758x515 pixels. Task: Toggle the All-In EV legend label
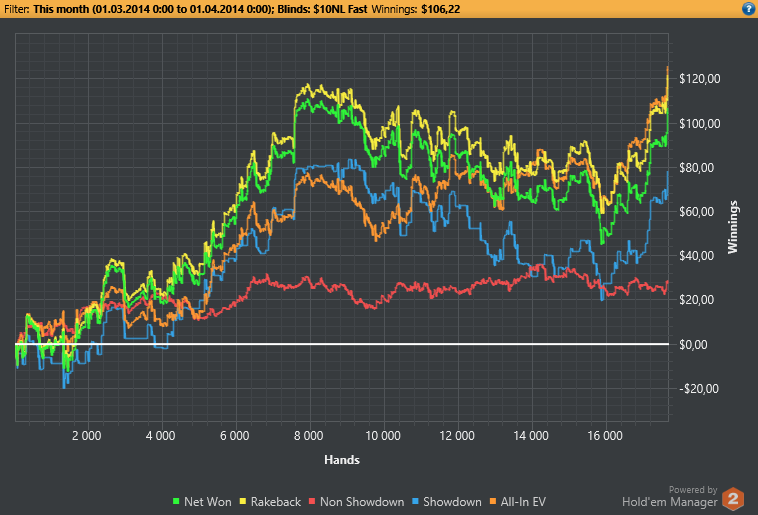click(x=523, y=502)
